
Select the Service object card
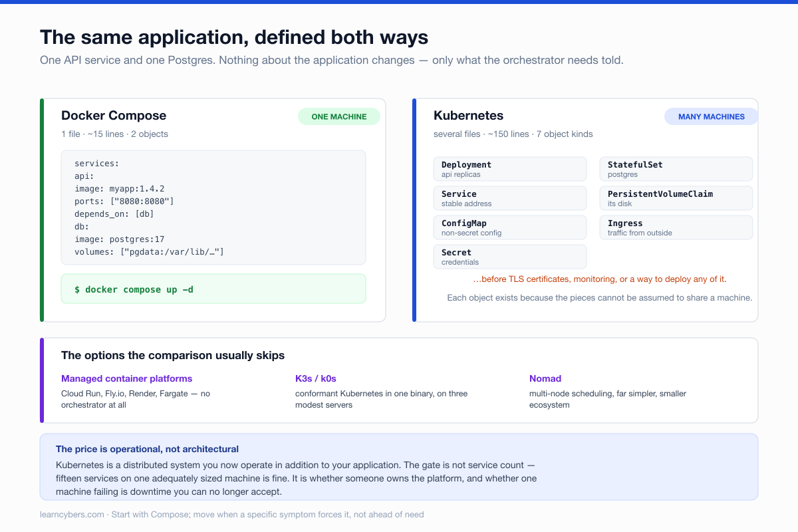click(x=510, y=198)
